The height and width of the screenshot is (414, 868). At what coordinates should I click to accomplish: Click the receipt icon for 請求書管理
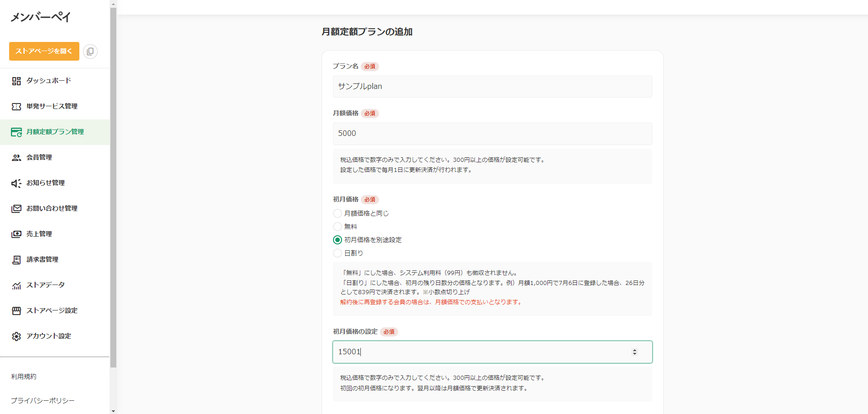(x=16, y=259)
